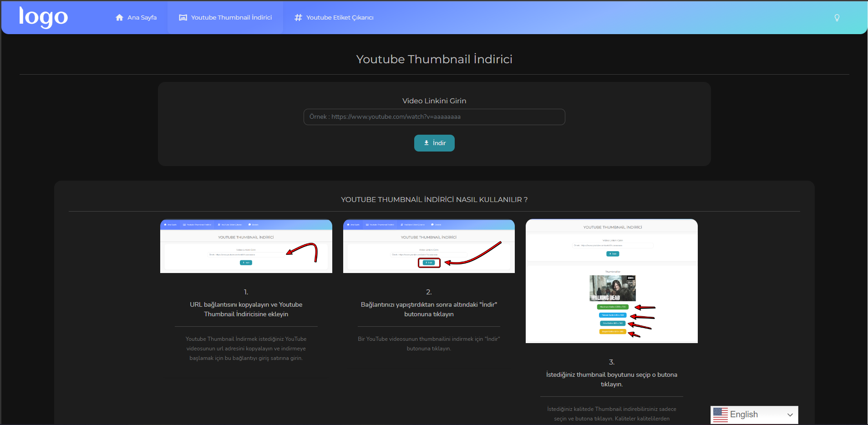This screenshot has width=868, height=425.
Task: Focus the video link input field
Action: tap(434, 117)
